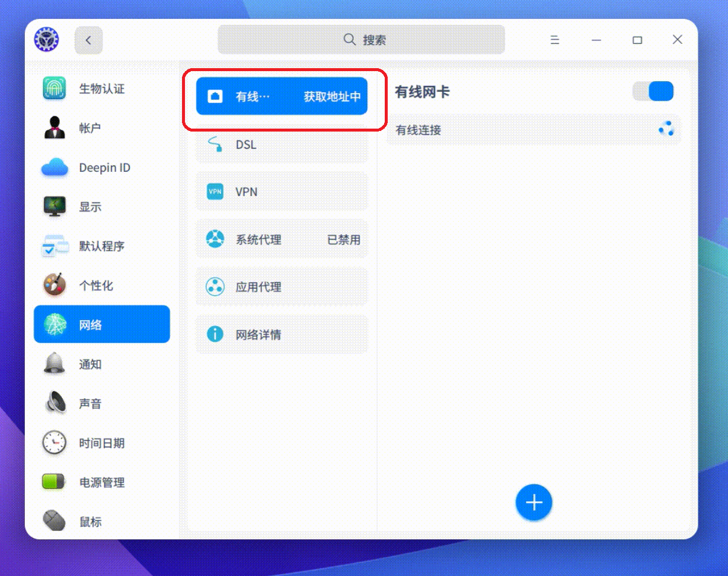Image resolution: width=728 pixels, height=576 pixels.
Task: Click the 应用代理 icon
Action: 215,286
